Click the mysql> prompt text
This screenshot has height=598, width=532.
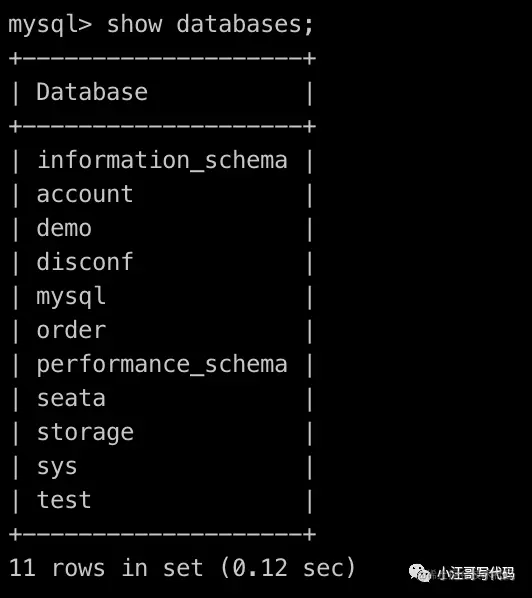tap(50, 25)
